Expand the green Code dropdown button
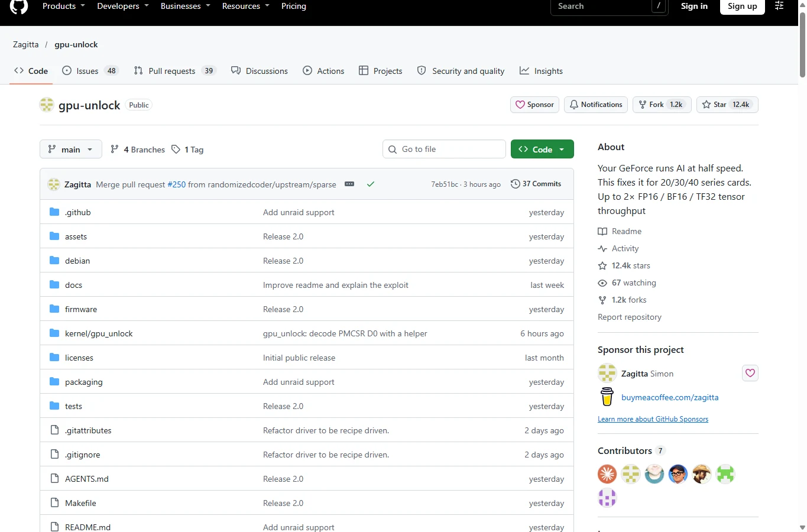This screenshot has width=807, height=532. [x=542, y=150]
